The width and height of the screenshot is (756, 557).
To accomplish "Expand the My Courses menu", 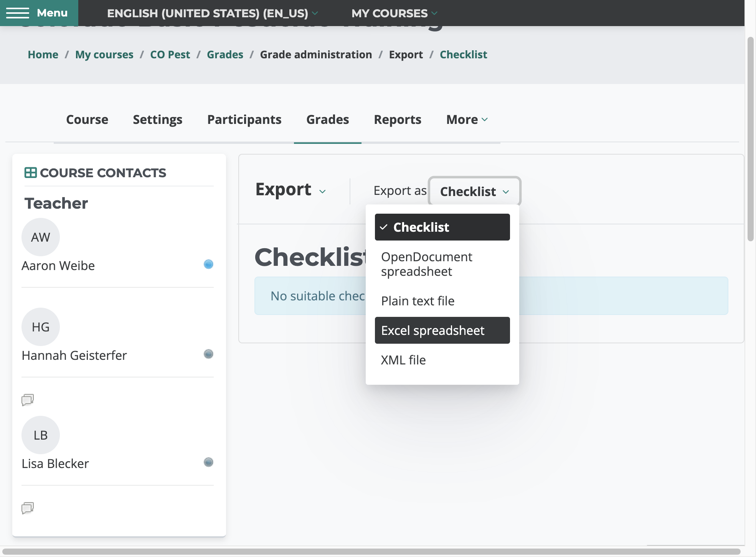I will click(x=395, y=13).
